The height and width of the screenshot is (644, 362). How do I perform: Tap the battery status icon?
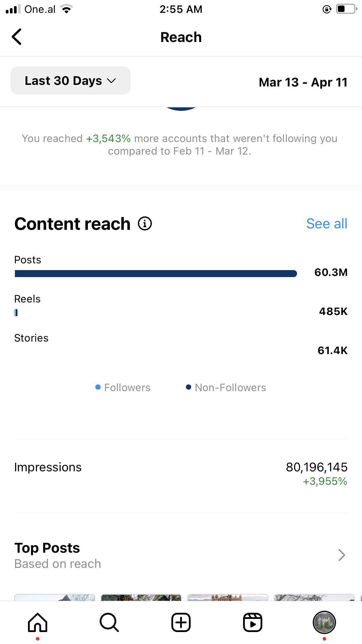coord(346,9)
